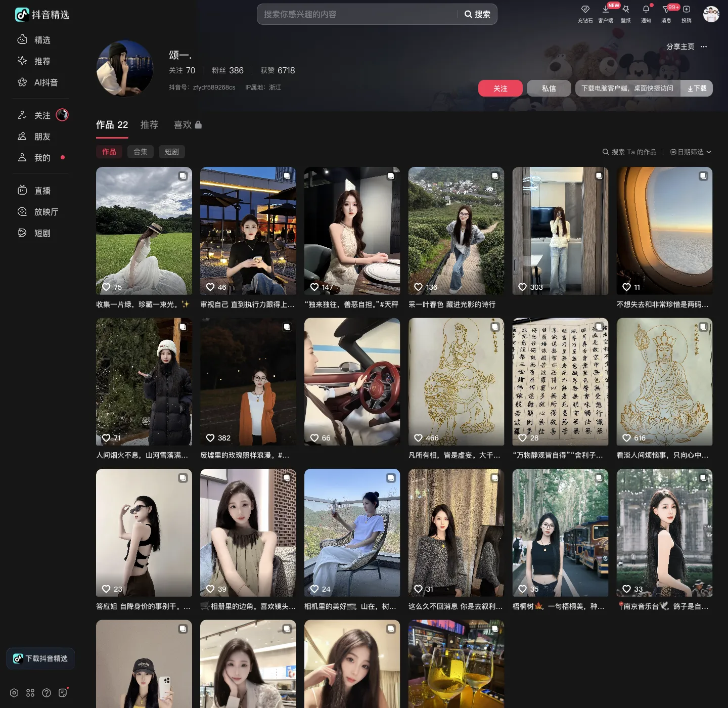Open the 客户端 download icon

[605, 10]
